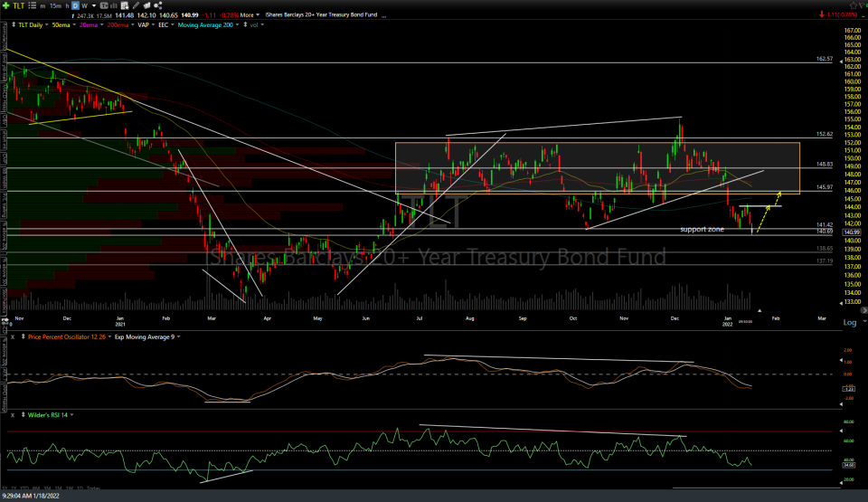Open the Price Percent Oscillator 12 26 dropdown
Screen dimensions: 868x502
109,336
